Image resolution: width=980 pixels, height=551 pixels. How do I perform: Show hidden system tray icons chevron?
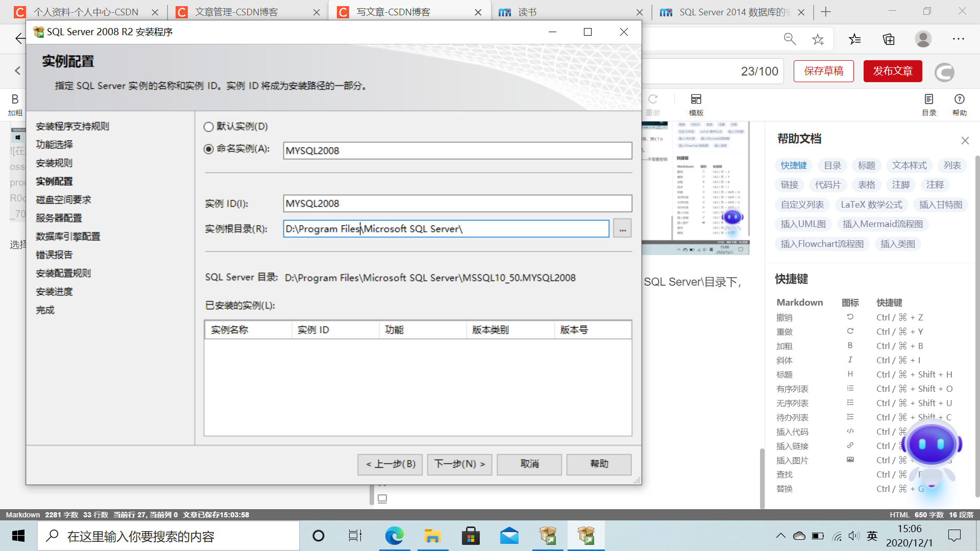pyautogui.click(x=780, y=536)
